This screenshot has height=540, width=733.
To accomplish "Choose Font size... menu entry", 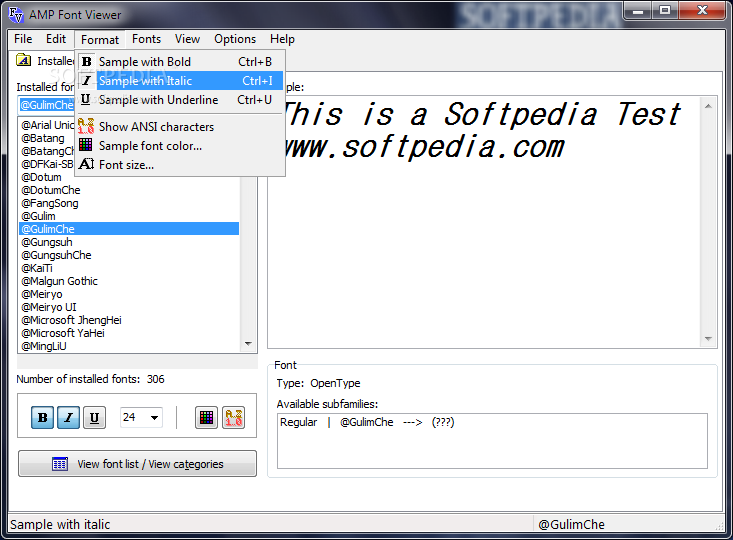I will (x=180, y=165).
